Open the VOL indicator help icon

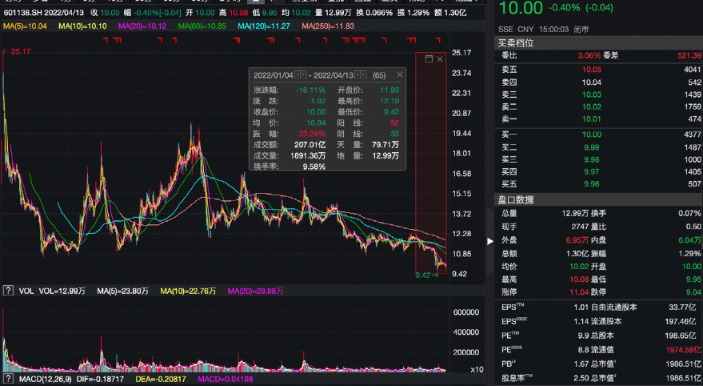coord(8,291)
